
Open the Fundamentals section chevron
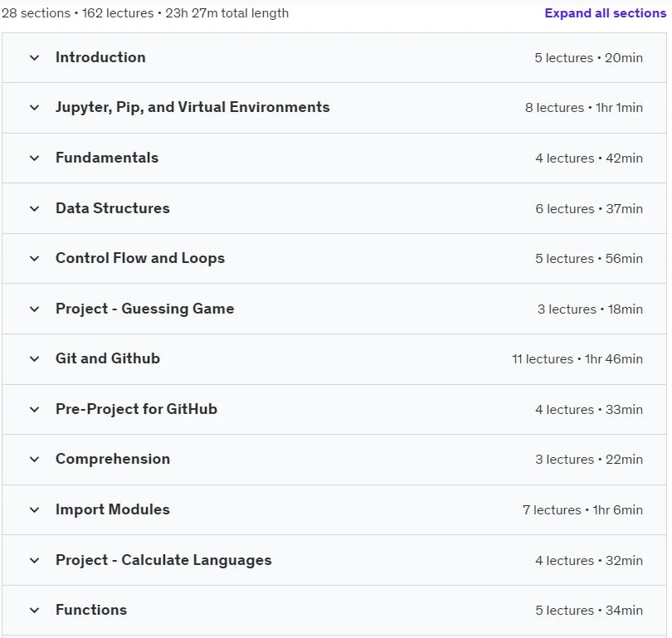[34, 158]
